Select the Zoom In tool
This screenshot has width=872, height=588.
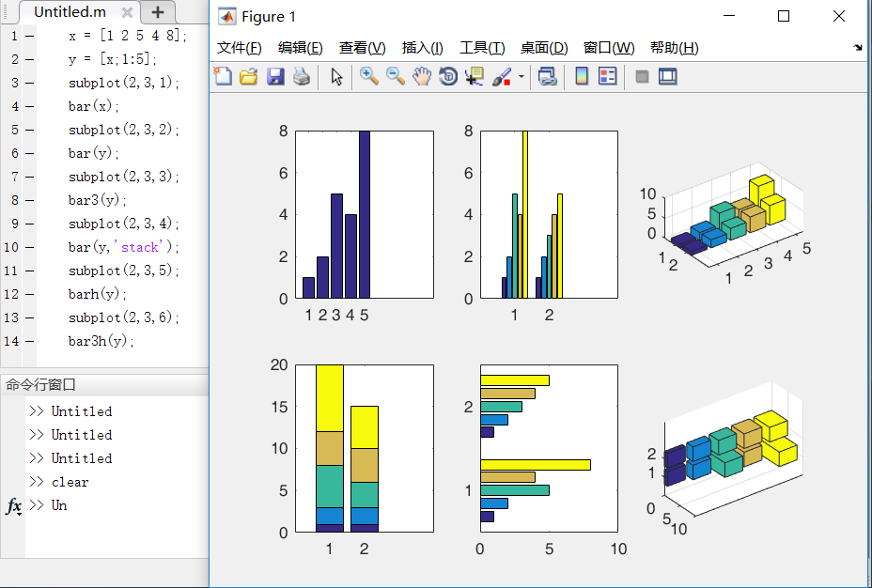(368, 76)
